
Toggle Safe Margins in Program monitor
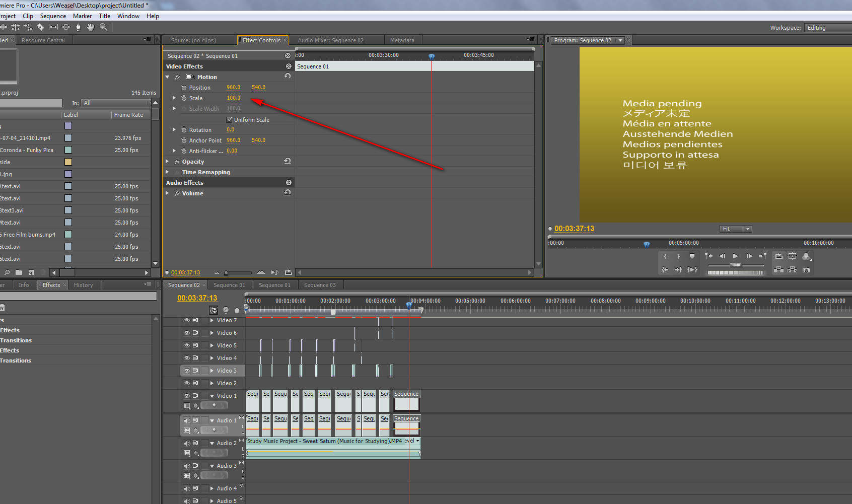(x=792, y=256)
